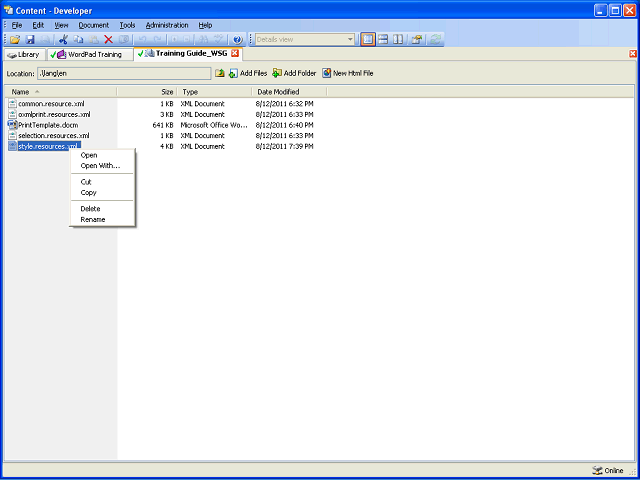Select the common.resource.xml file
The width and height of the screenshot is (640, 480).
(x=51, y=104)
